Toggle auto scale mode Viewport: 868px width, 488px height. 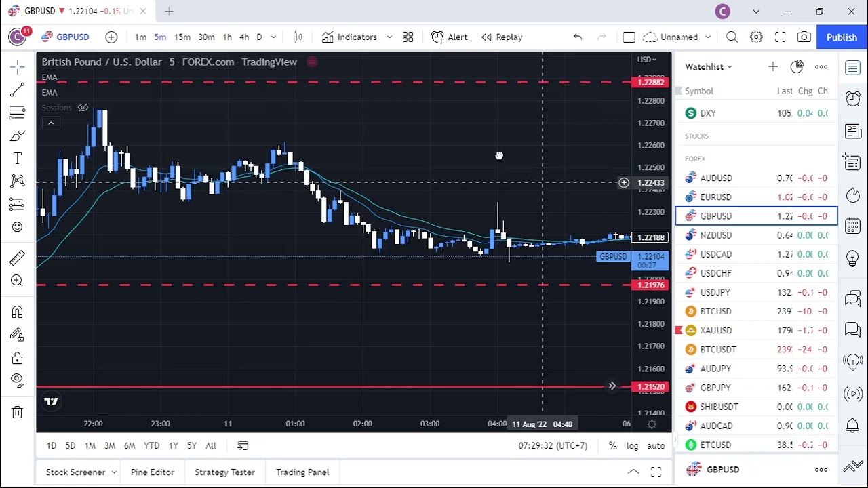coord(656,445)
